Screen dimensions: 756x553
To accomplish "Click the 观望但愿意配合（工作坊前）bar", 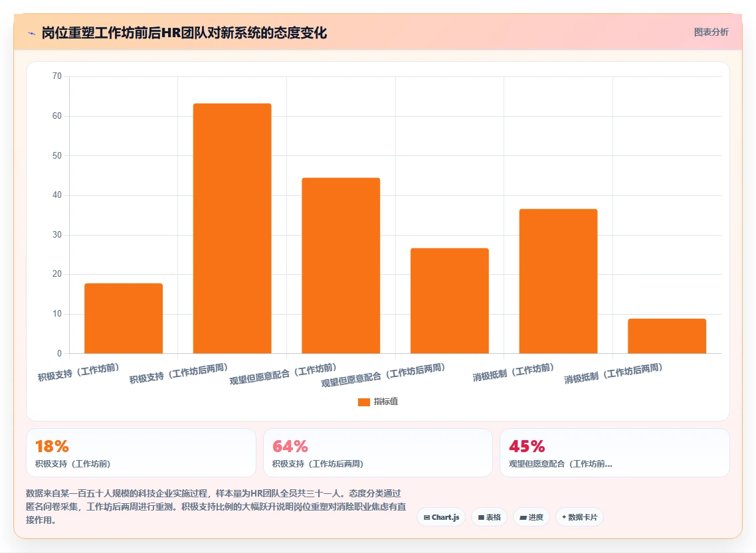I will (341, 266).
